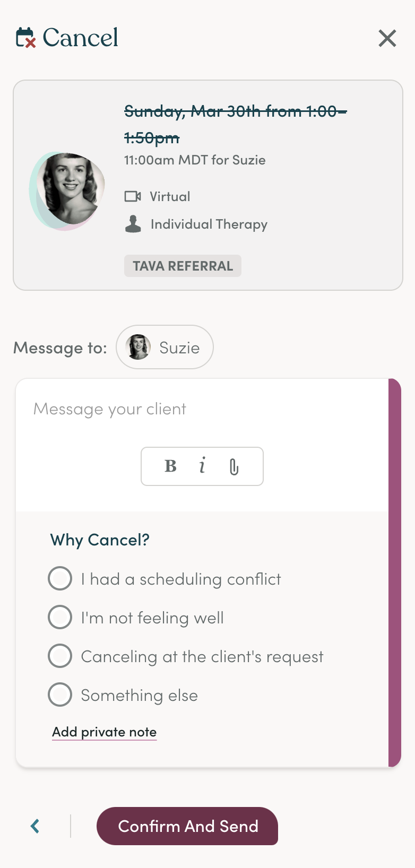Click the Individual Therapy person icon

click(x=133, y=224)
